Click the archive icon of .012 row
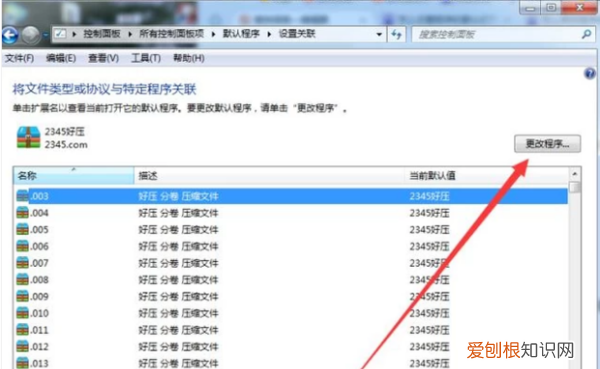 tap(23, 346)
